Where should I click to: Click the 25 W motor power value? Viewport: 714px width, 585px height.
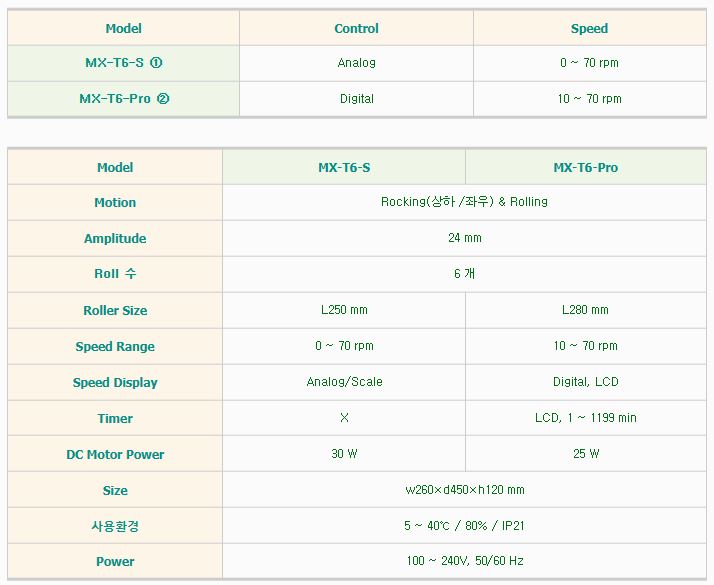tap(585, 454)
